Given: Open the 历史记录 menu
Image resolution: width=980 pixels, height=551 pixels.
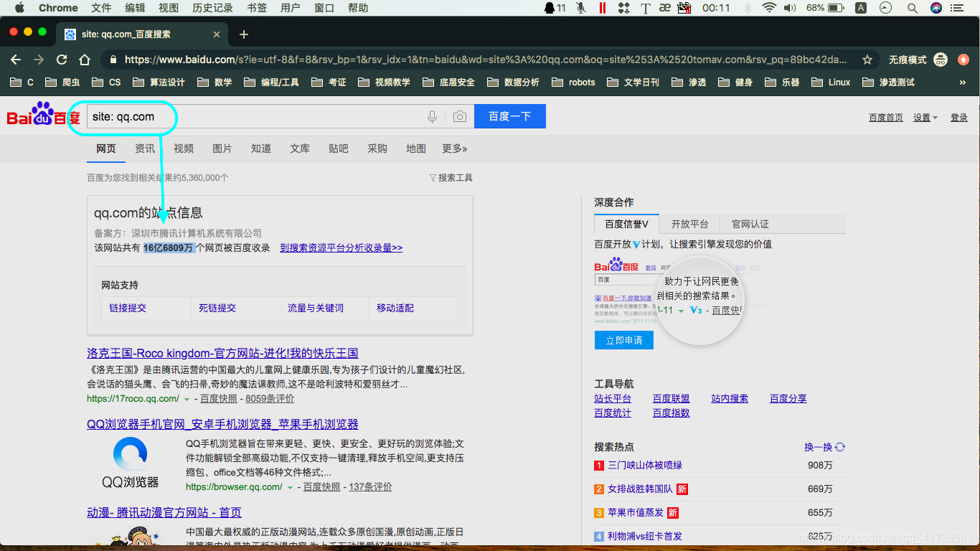Looking at the screenshot, I should (213, 8).
